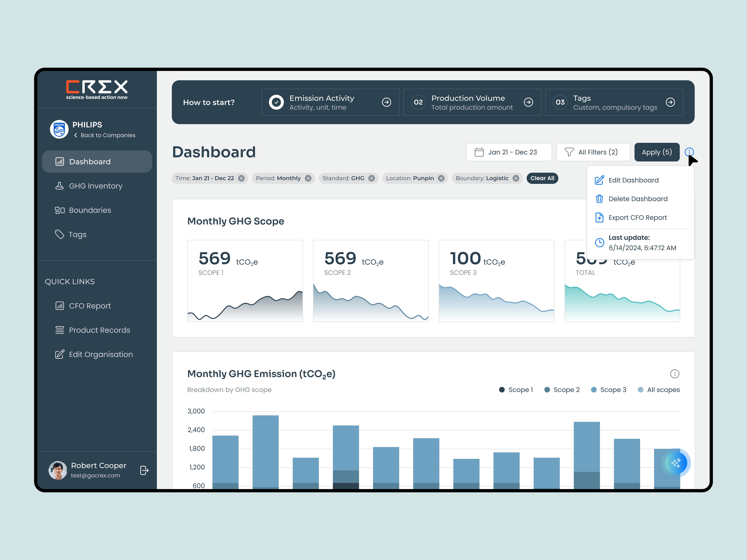The width and height of the screenshot is (747, 560).
Task: Remove the Boundary: Logistic filter chip
Action: tap(516, 178)
